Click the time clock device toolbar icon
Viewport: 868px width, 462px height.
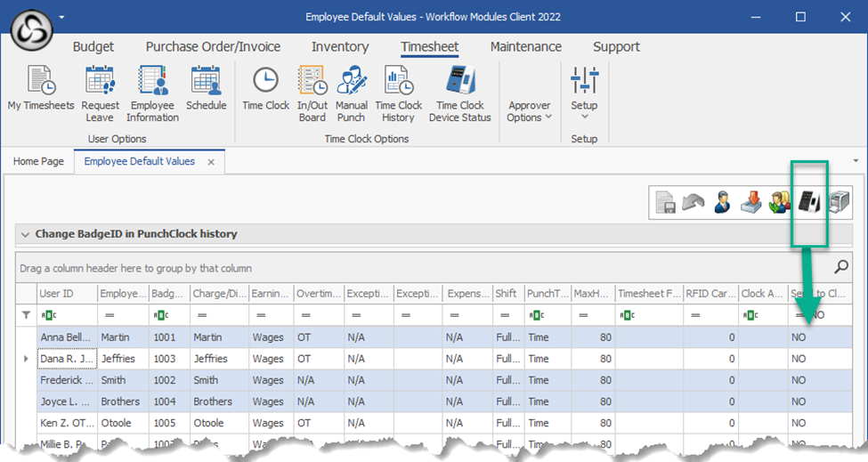click(x=808, y=202)
